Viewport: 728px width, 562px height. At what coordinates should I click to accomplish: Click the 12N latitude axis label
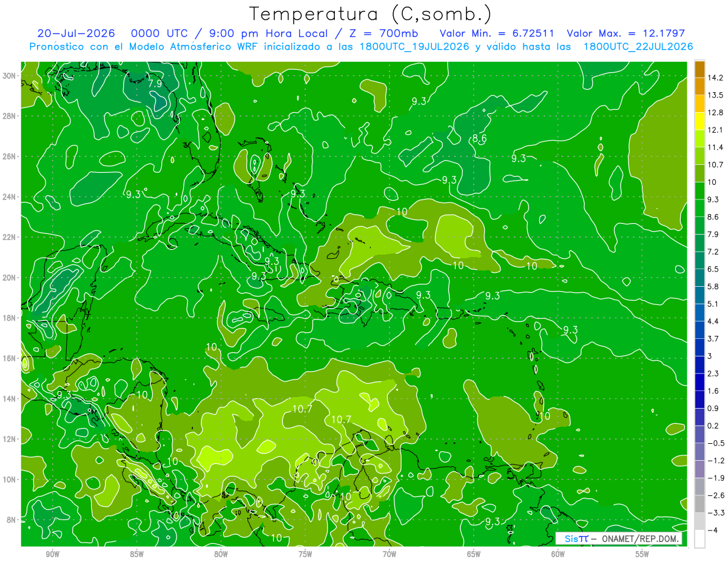[10, 439]
